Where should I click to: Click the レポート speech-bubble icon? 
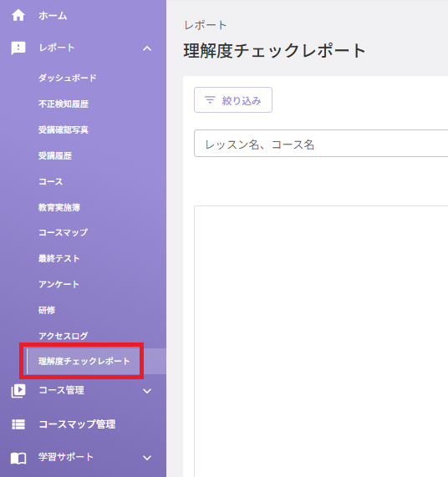pyautogui.click(x=18, y=48)
